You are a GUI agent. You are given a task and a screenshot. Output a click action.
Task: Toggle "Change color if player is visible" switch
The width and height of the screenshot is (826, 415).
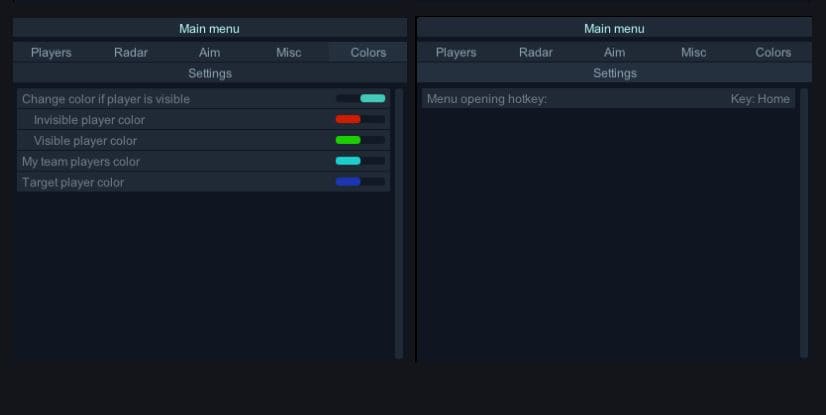[360, 99]
